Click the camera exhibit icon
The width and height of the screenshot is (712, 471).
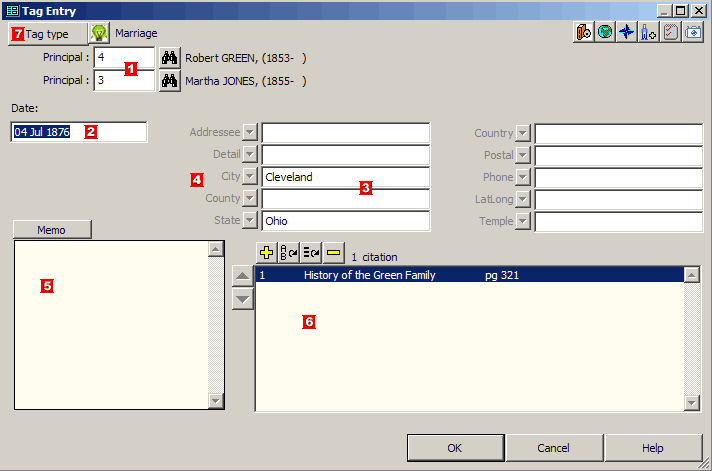692,32
